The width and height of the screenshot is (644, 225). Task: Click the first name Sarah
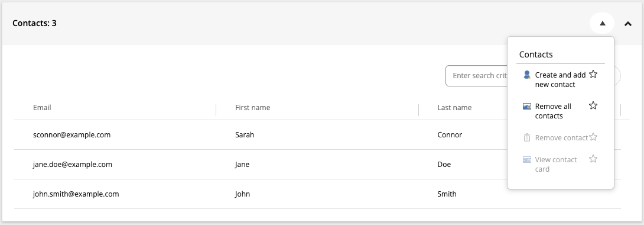point(245,135)
